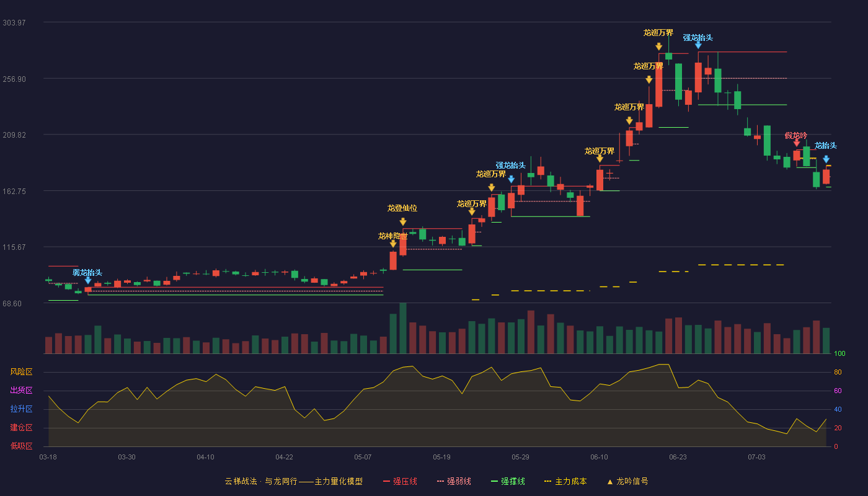868x496 pixels.
Task: Click the 风险区 zone label
Action: click(21, 372)
